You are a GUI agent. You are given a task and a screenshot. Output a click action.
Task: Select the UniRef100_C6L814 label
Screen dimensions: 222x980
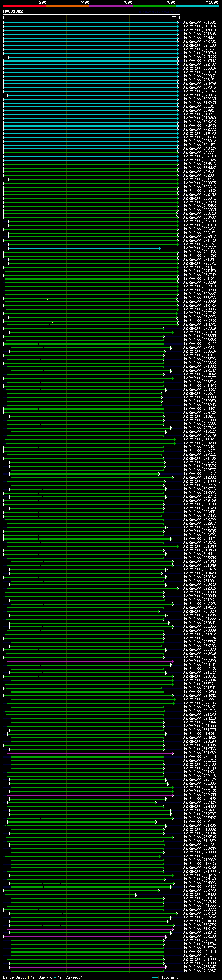pyautogui.click(x=199, y=106)
